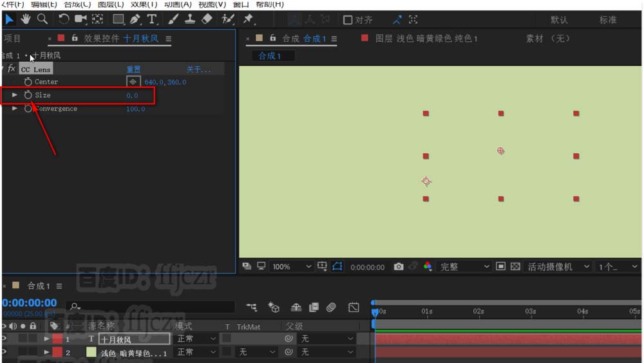Select the Pan Behind anchor point tool
Screen dimensions: 644x363
97,19
